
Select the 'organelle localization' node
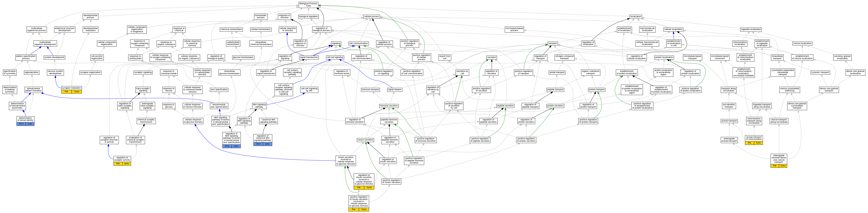751,29
